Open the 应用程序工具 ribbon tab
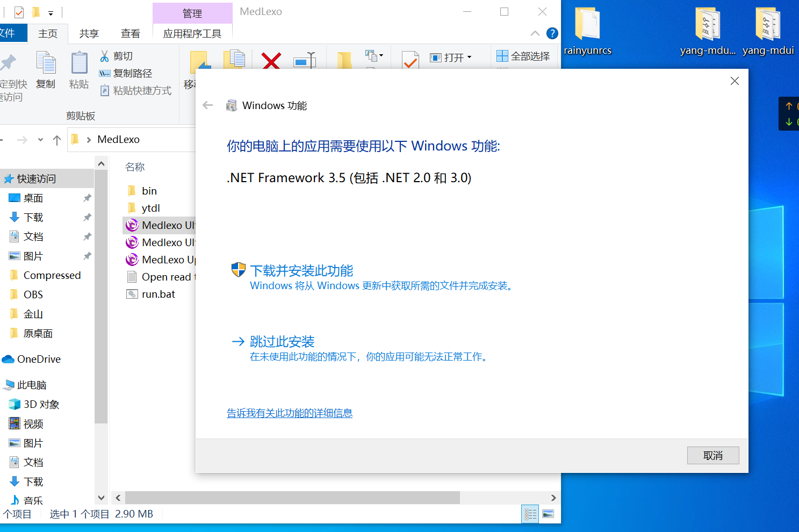 coord(192,33)
